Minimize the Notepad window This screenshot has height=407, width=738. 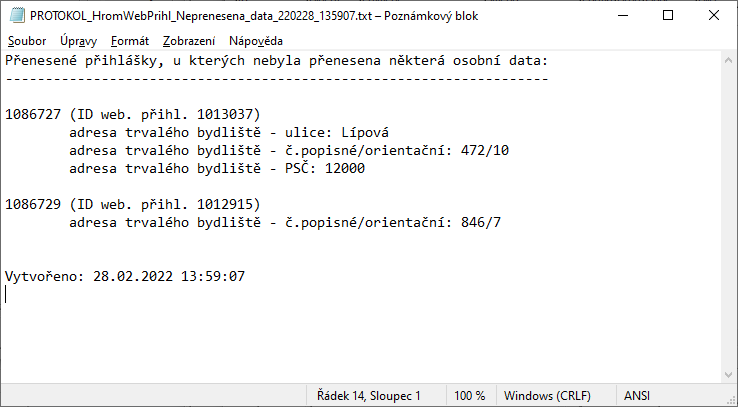(x=622, y=15)
